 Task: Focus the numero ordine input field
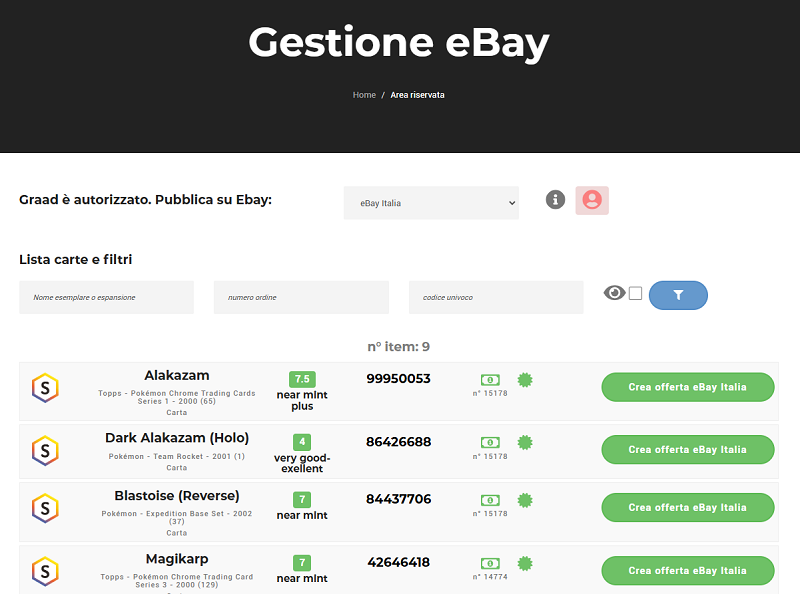pyautogui.click(x=301, y=297)
